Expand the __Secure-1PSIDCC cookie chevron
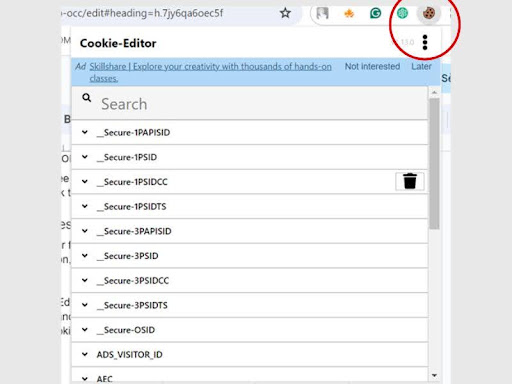The height and width of the screenshot is (384, 512). pos(85,182)
